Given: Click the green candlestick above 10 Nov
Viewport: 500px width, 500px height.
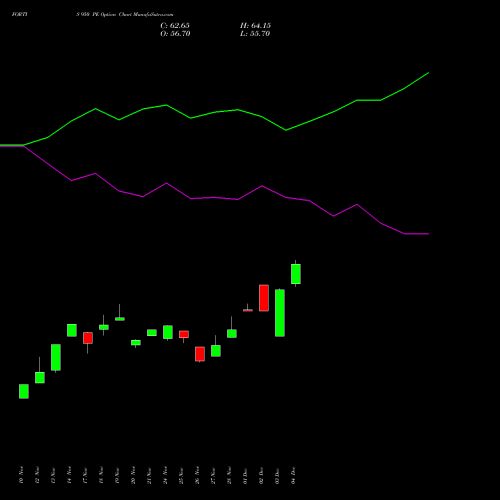Looking at the screenshot, I should pos(24,391).
